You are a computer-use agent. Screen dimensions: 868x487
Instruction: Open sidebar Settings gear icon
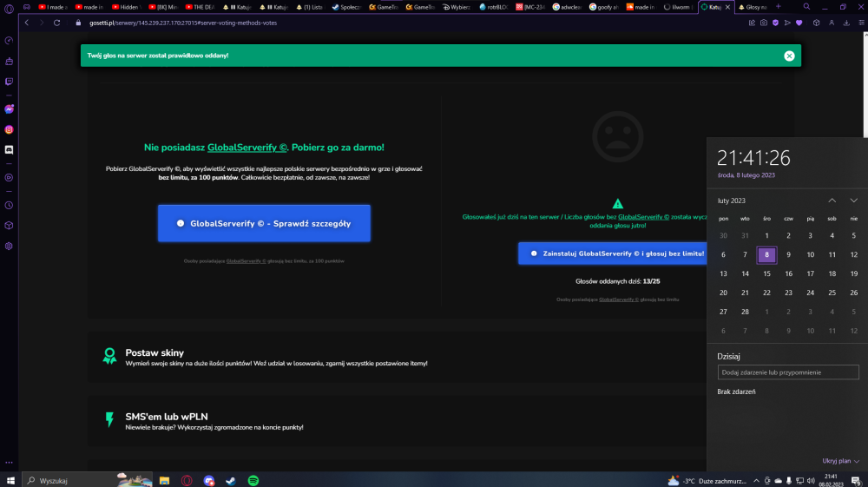(9, 247)
